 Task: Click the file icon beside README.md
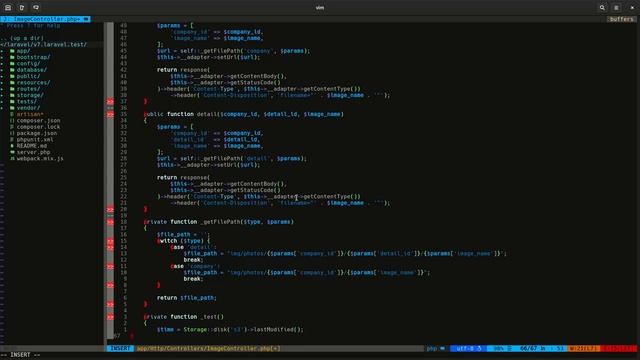(x=12, y=146)
